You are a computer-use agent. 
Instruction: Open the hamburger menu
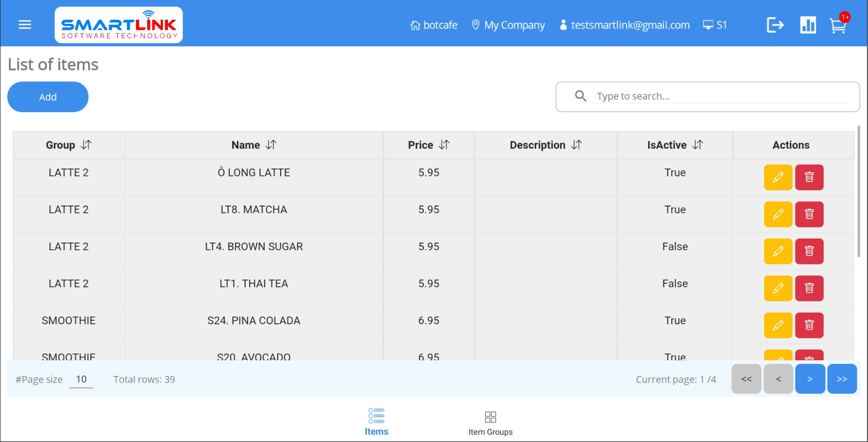pyautogui.click(x=25, y=25)
